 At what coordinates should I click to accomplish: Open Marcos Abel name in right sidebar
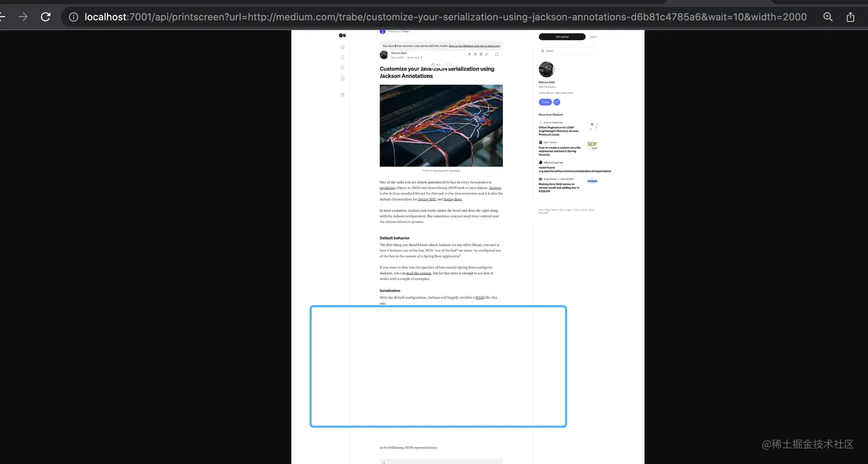point(547,82)
